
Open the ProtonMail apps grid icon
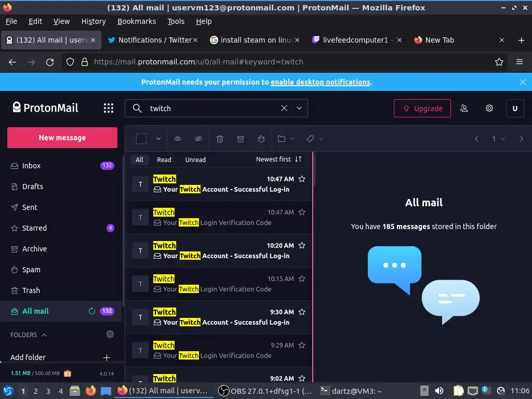pyautogui.click(x=109, y=108)
